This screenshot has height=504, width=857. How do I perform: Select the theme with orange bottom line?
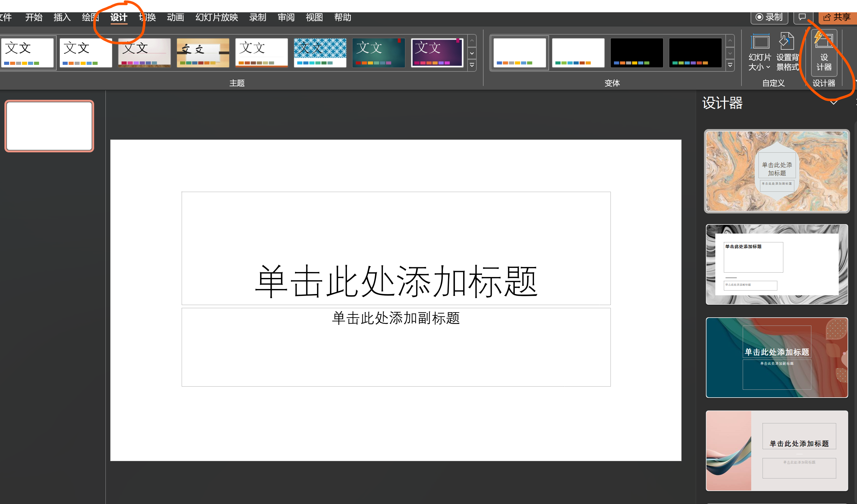pos(261,53)
